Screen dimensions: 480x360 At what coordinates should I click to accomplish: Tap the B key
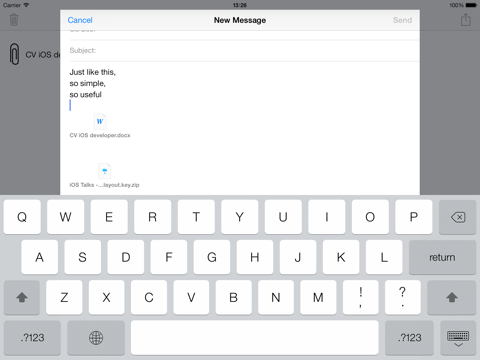click(233, 297)
